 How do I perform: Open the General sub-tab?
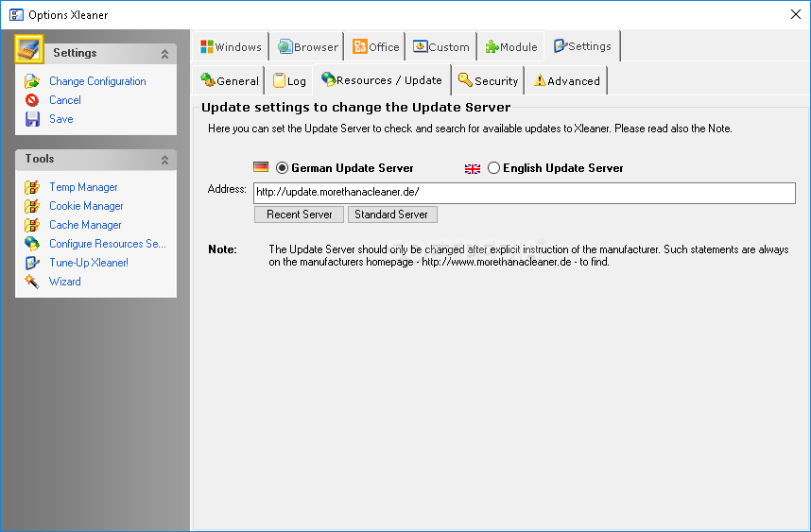[x=229, y=80]
